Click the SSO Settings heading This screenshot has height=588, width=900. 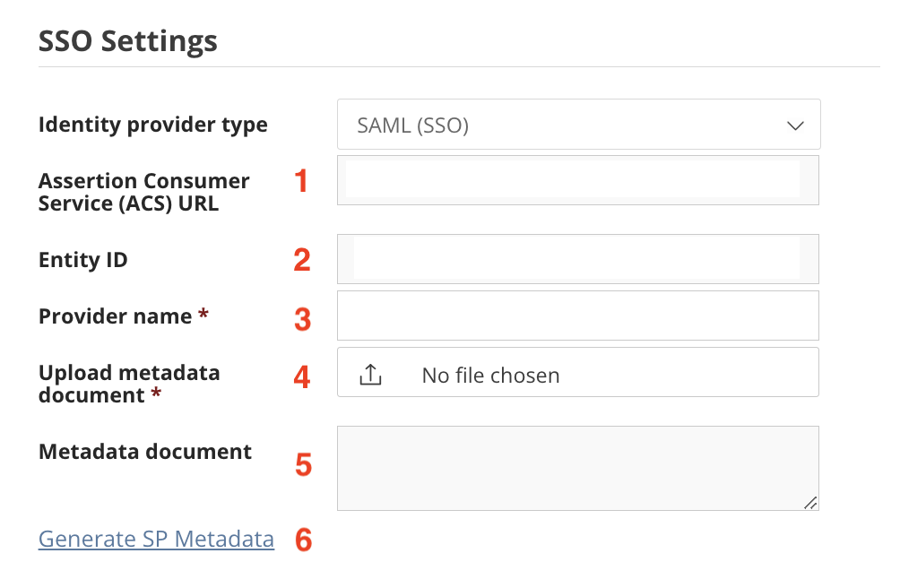click(128, 41)
